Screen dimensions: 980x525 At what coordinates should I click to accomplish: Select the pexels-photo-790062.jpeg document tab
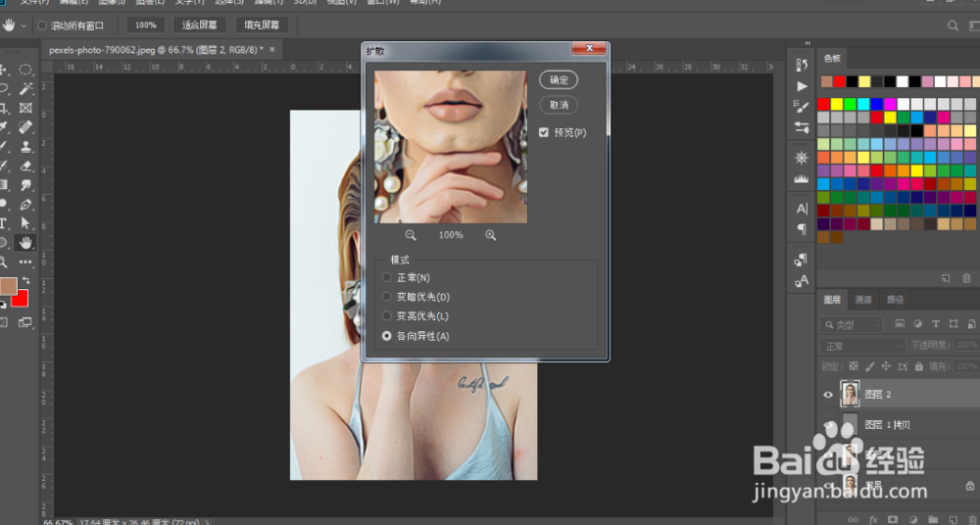[x=156, y=50]
